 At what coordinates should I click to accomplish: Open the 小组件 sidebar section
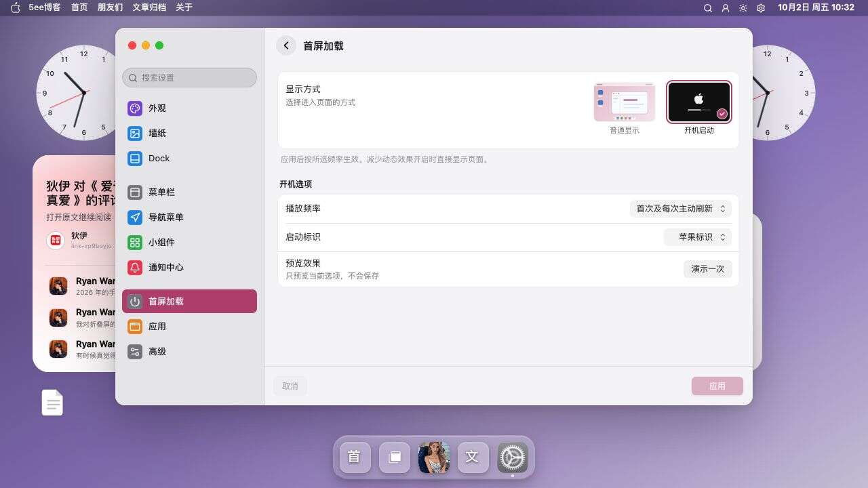point(189,243)
